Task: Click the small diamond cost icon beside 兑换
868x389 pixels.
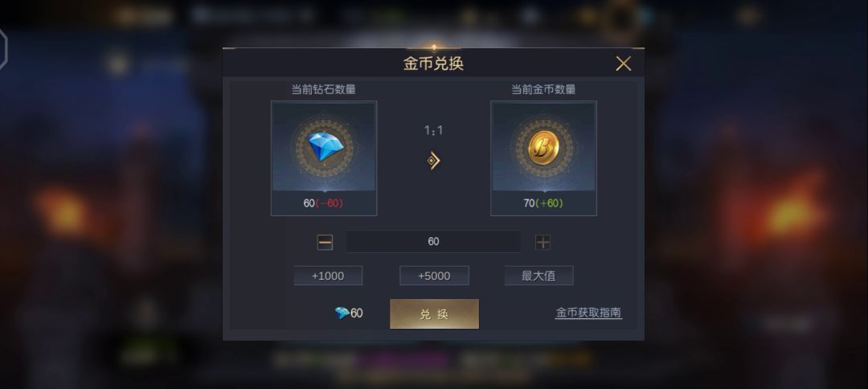Action: click(x=342, y=313)
